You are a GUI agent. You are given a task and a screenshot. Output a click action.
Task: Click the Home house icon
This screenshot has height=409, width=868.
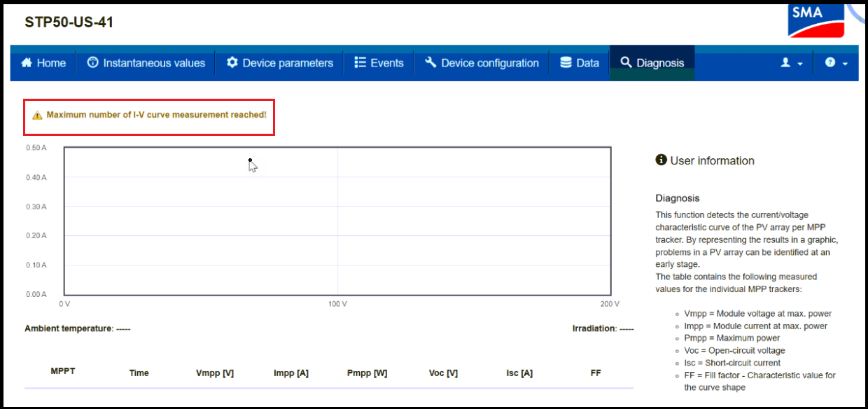point(27,63)
